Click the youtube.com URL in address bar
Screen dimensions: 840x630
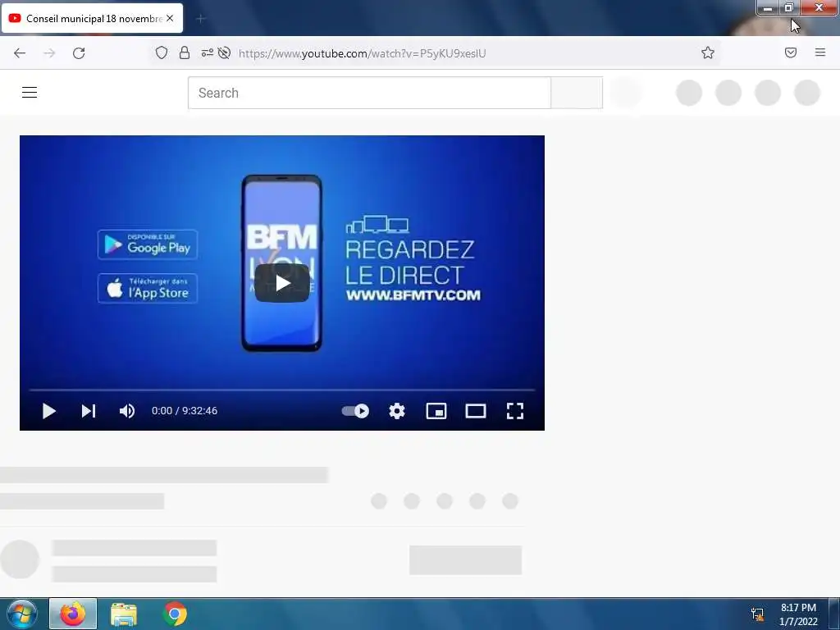tap(362, 53)
